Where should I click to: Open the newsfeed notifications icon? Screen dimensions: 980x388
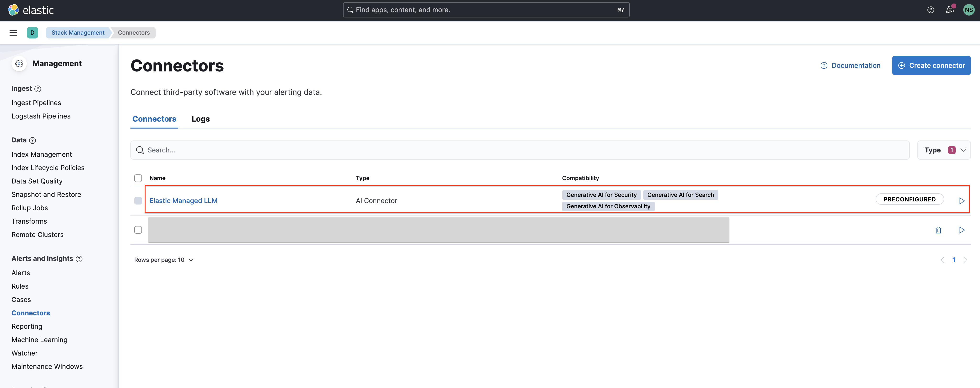[950, 10]
